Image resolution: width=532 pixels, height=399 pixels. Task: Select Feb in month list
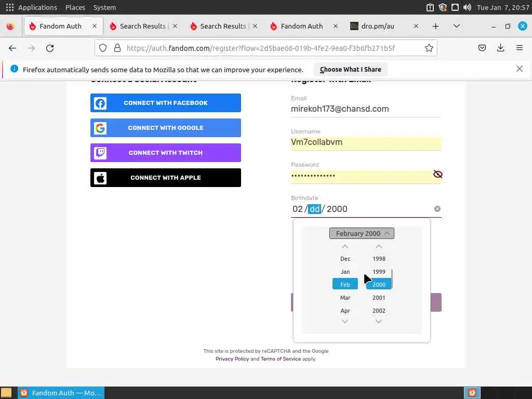pyautogui.click(x=345, y=285)
